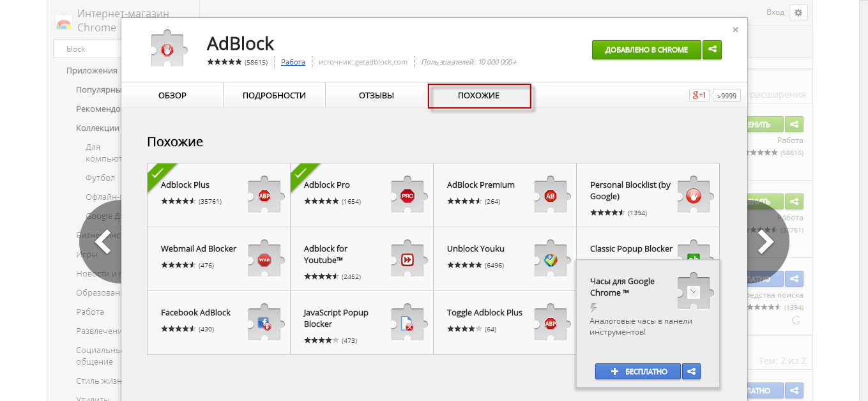Viewport: 868px width, 401px height.
Task: Click the Добавлено в Chrome button
Action: click(646, 50)
